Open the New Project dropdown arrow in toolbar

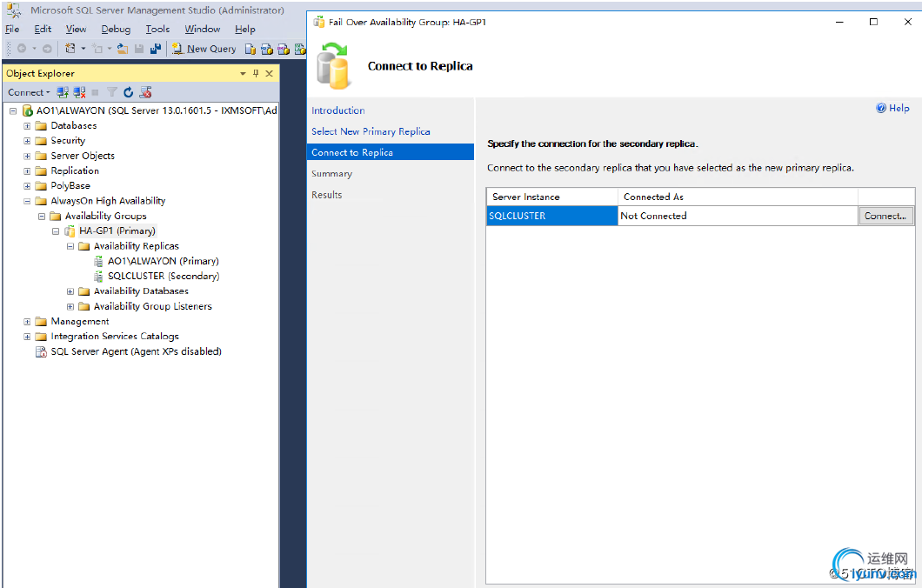pyautogui.click(x=83, y=48)
